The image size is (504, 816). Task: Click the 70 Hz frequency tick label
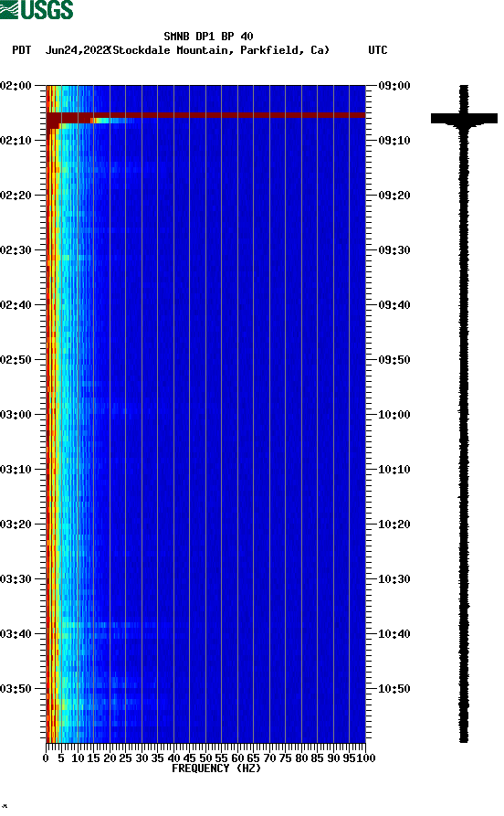tap(269, 758)
